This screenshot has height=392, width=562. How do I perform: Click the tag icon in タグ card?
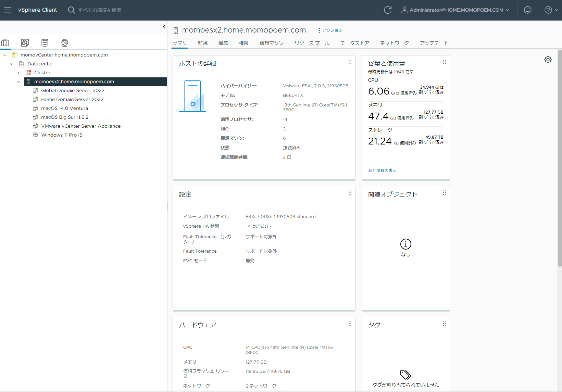pyautogui.click(x=406, y=375)
